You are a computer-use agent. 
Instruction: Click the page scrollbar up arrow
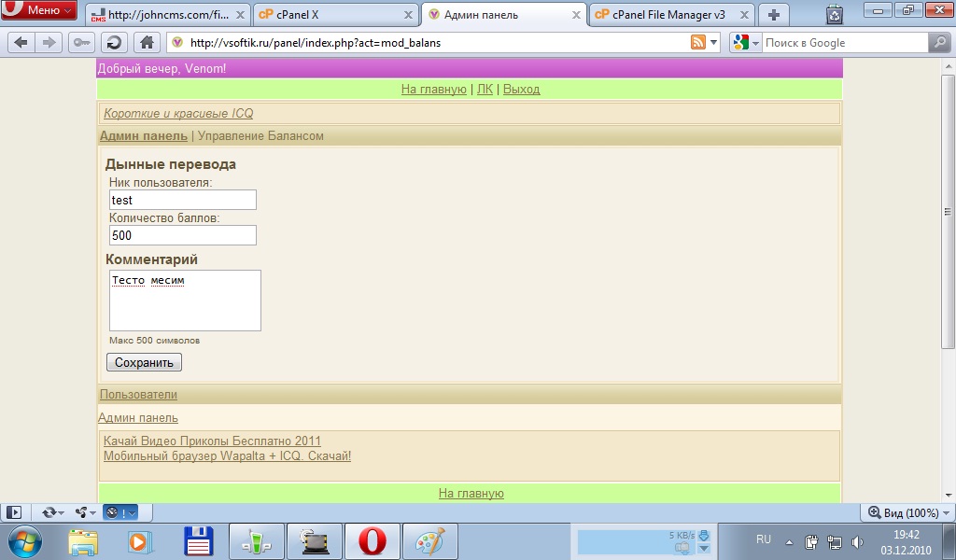947,65
